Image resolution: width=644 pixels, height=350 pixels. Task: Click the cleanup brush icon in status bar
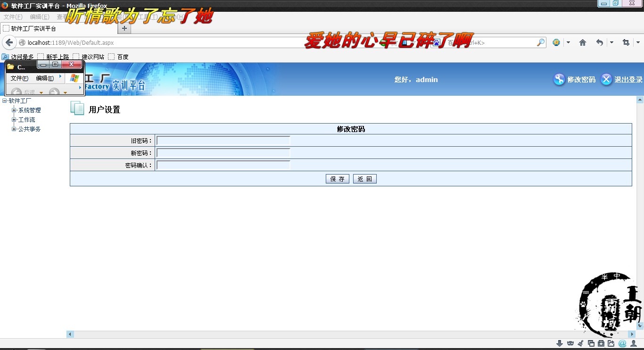(x=581, y=343)
